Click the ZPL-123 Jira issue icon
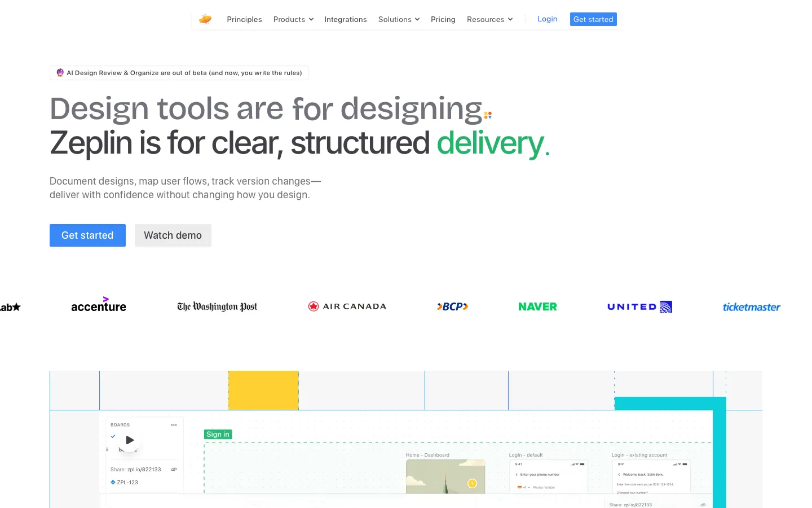Screen dimensions: 812x508 pos(113,482)
